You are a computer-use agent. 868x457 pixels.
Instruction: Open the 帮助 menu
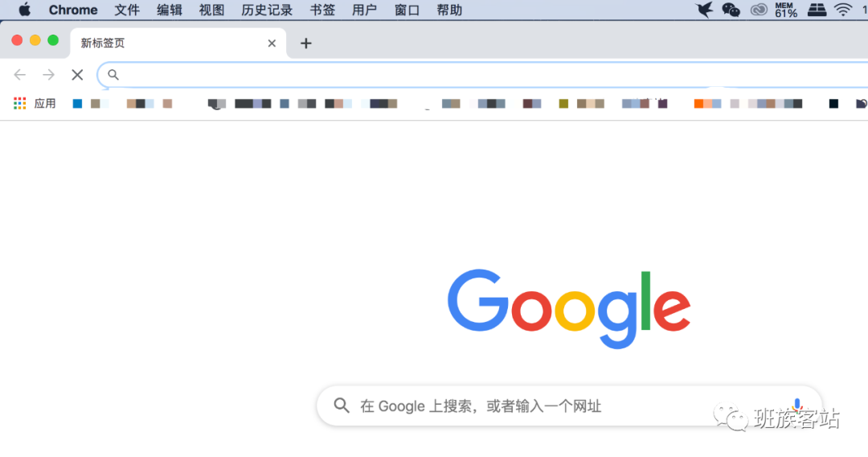point(449,10)
